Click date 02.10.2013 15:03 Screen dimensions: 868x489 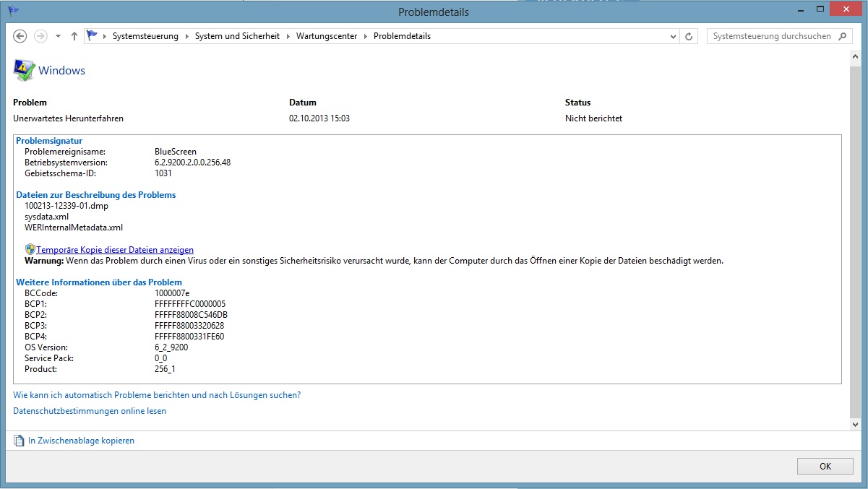coord(319,118)
